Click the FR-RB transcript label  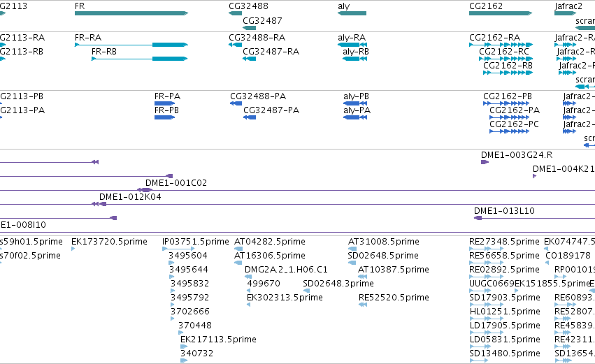click(104, 52)
